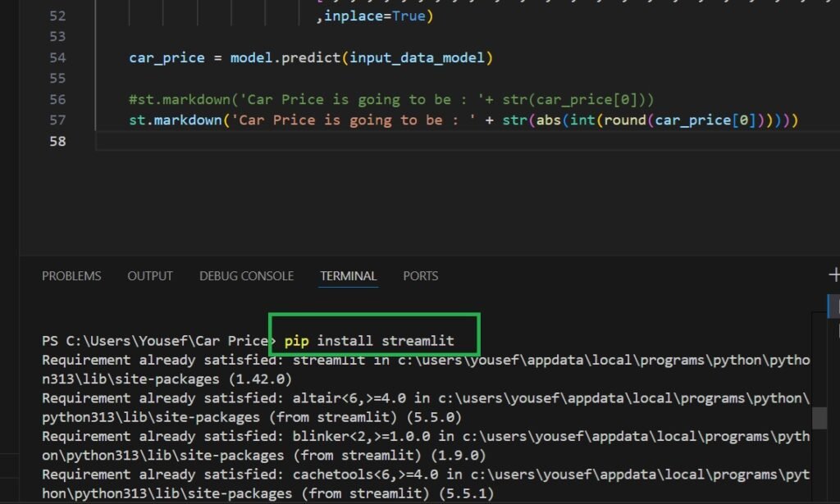Click line number 52 in the gutter
840x504 pixels.
80,16
